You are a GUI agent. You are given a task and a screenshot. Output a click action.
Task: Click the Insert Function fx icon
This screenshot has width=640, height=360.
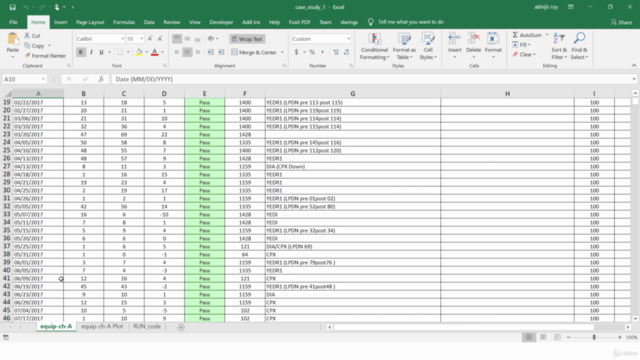pos(101,79)
